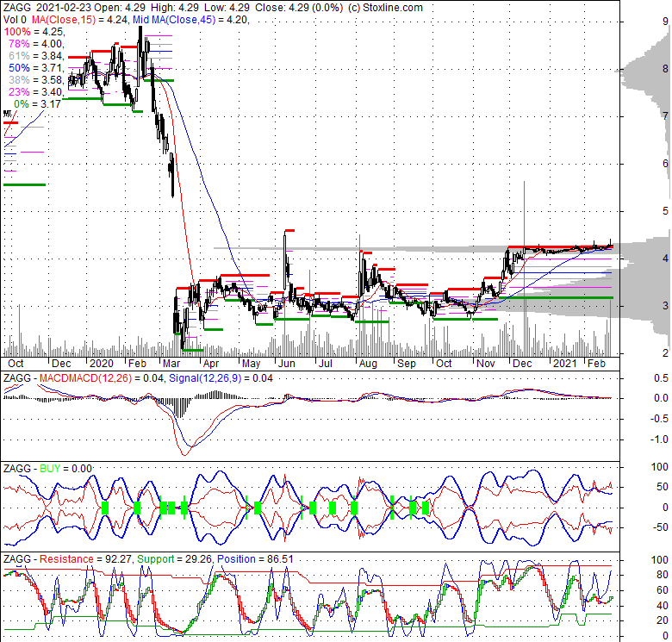The image size is (672, 642).
Task: Click the 'Position = 86.51' label
Action: tap(255, 559)
